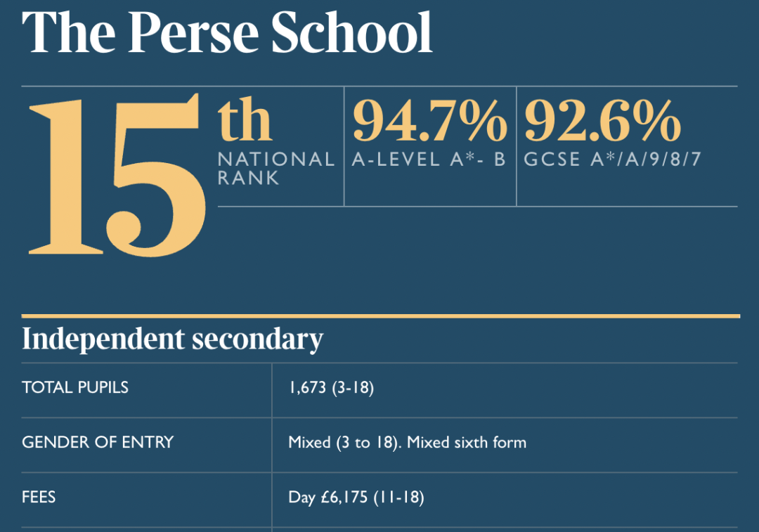Click the FEES row label

(x=39, y=497)
